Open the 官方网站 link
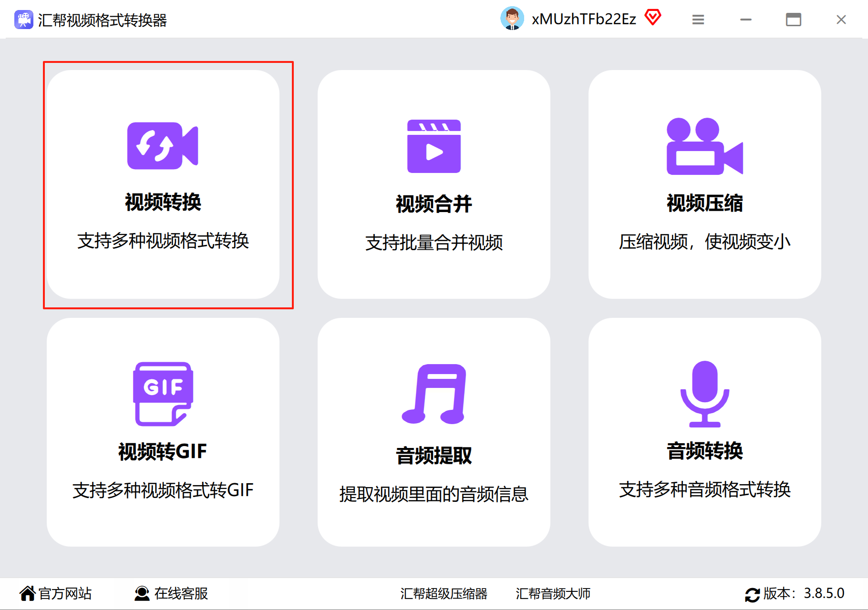Image resolution: width=868 pixels, height=610 pixels. pos(65,593)
